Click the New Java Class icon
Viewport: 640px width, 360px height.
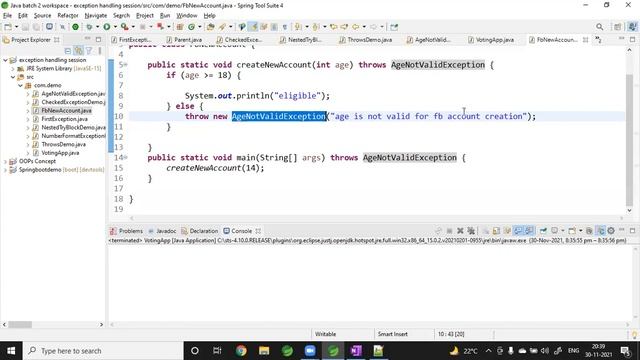coord(191,27)
